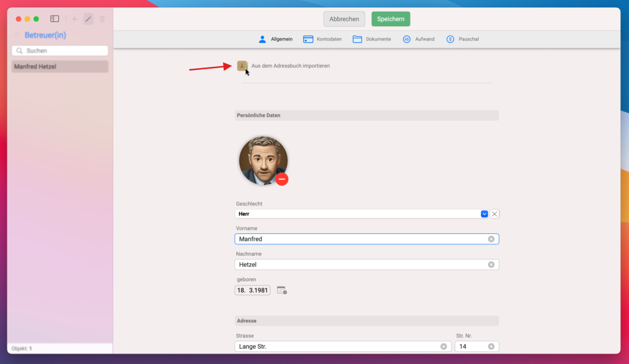
Task: Click the Persönliche Daten section header
Action: [367, 115]
